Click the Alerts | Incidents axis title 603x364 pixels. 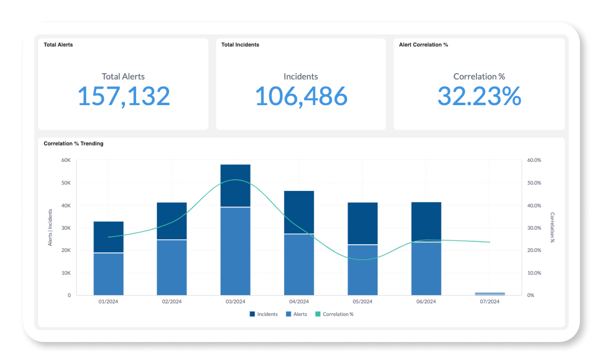pos(50,228)
